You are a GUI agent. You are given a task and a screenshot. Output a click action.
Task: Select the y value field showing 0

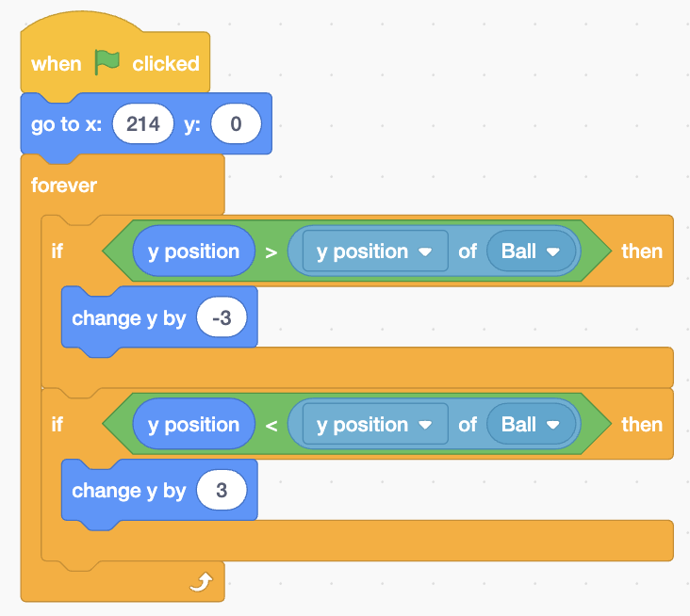[x=236, y=124]
